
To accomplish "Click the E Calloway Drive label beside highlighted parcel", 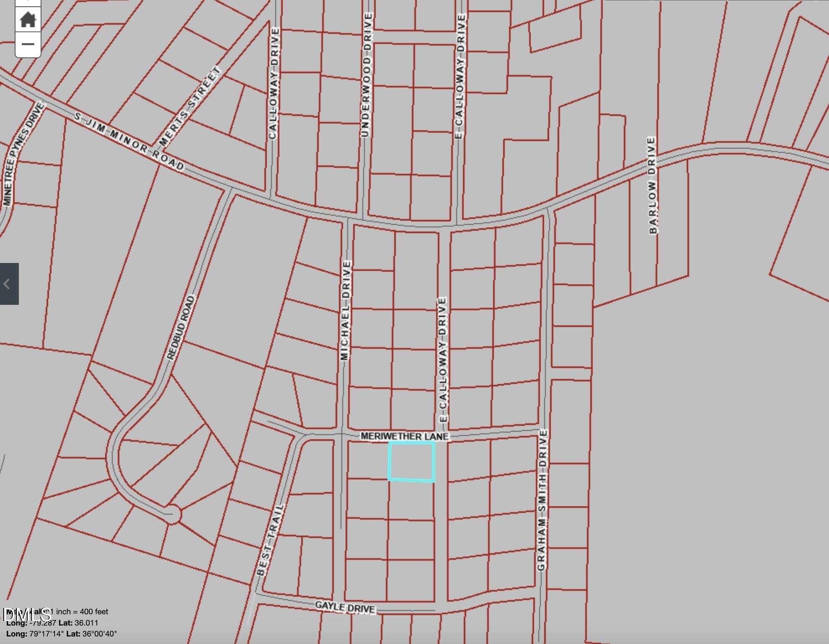I will click(443, 359).
